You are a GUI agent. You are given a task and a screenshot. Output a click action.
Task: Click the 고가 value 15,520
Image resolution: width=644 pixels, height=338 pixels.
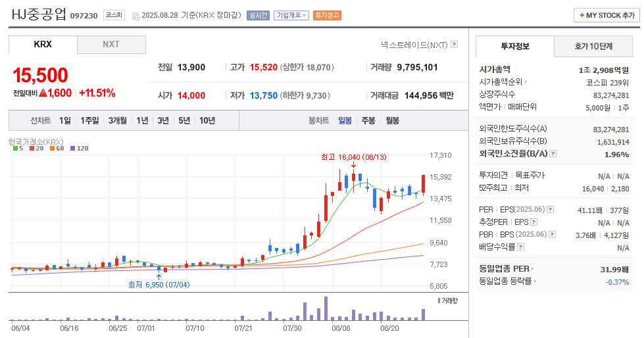264,67
